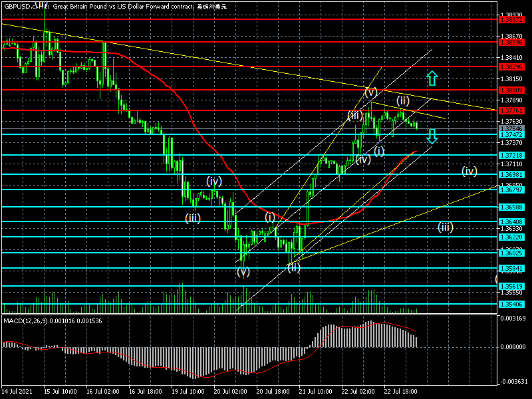Select cyan price label 1.36220

(x=511, y=237)
